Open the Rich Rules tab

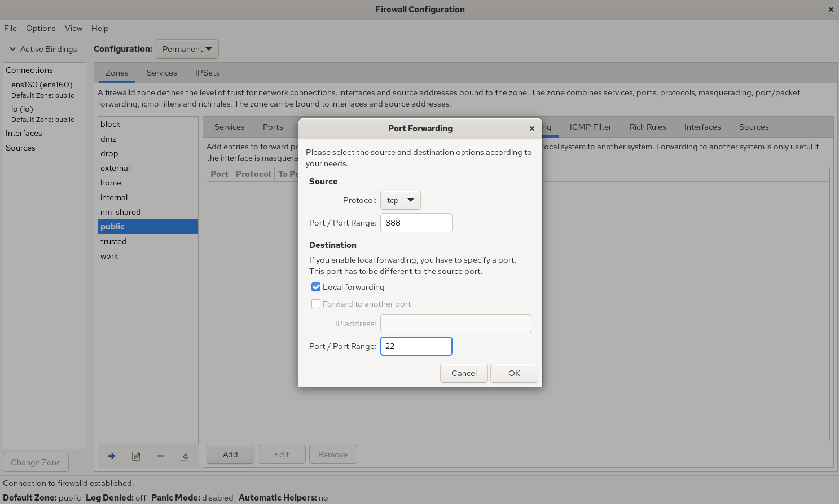click(647, 127)
